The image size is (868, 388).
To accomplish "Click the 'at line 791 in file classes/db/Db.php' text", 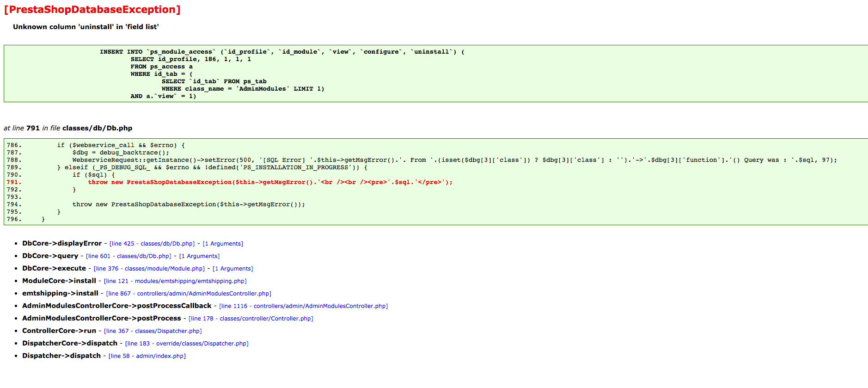I will [68, 128].
